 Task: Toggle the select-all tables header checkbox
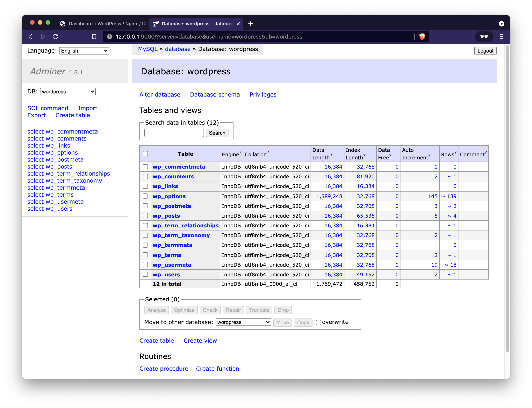[145, 154]
